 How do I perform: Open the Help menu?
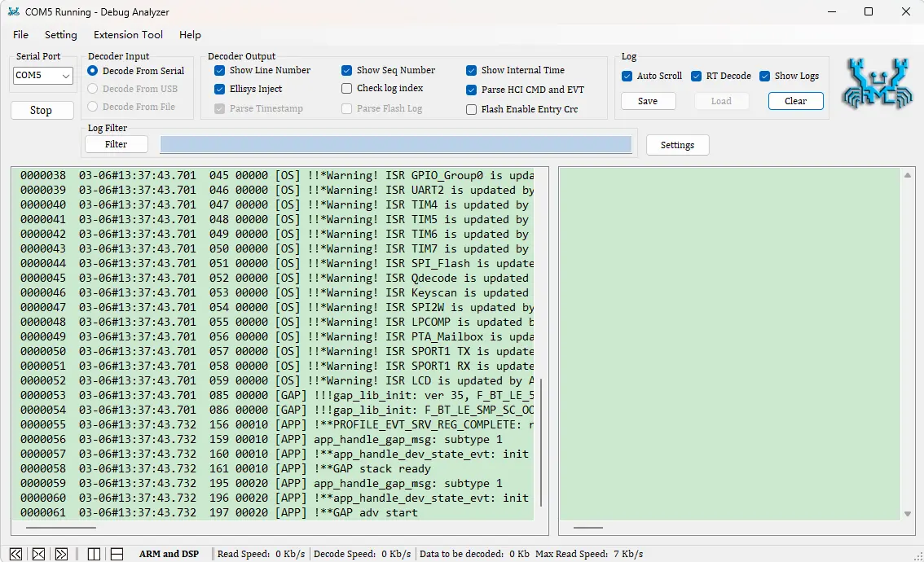pos(190,35)
